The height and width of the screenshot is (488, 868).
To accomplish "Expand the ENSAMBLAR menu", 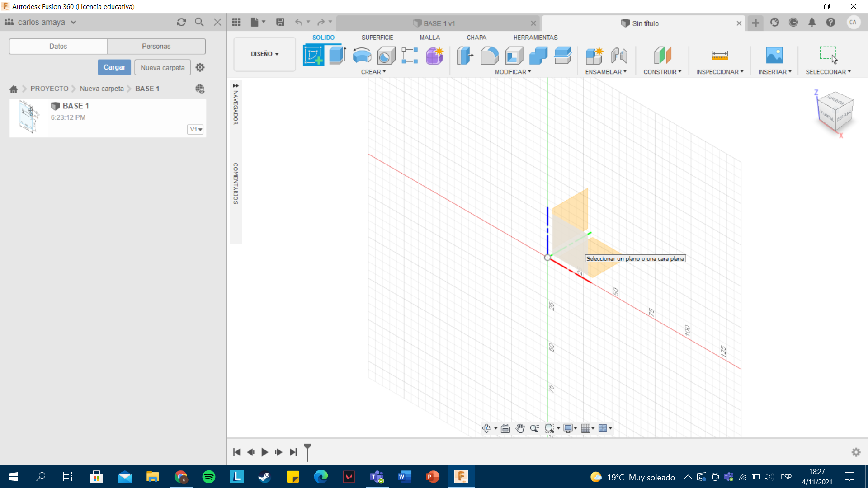I will coord(606,72).
